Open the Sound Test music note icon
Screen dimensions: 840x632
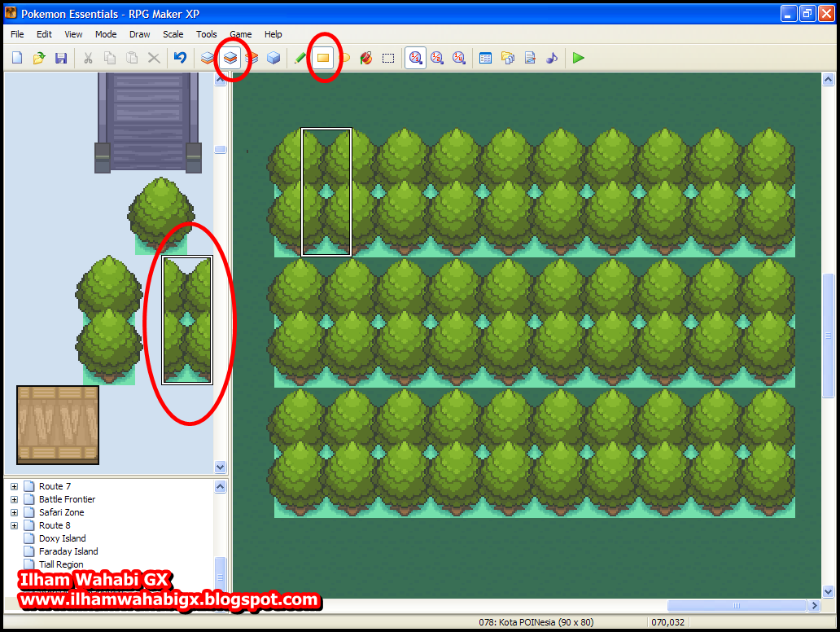(x=552, y=57)
